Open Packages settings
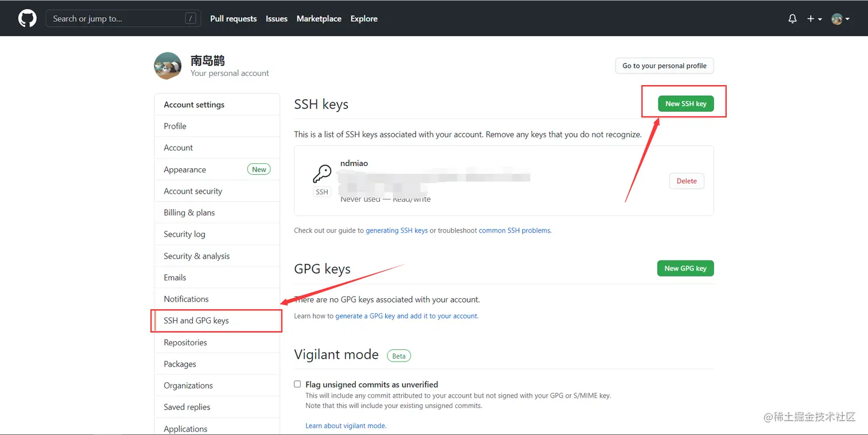The width and height of the screenshot is (868, 435). (x=217, y=364)
